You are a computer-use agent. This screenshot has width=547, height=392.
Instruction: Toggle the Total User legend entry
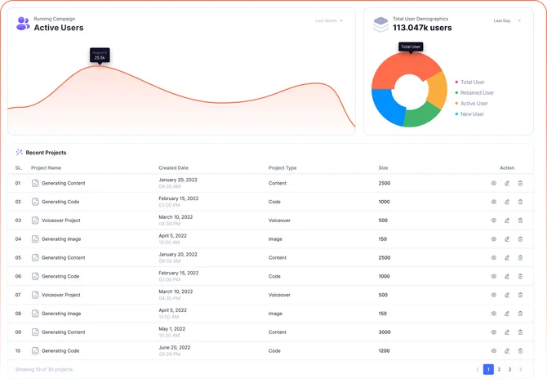pyautogui.click(x=470, y=82)
